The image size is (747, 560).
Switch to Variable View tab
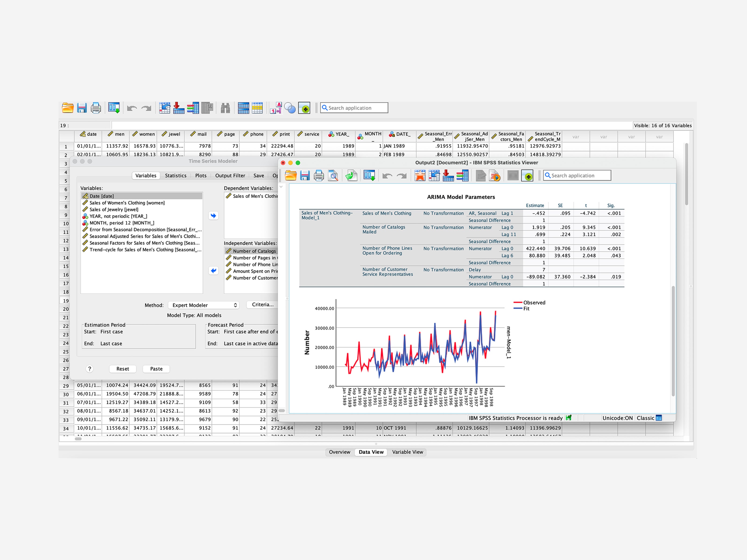(407, 452)
